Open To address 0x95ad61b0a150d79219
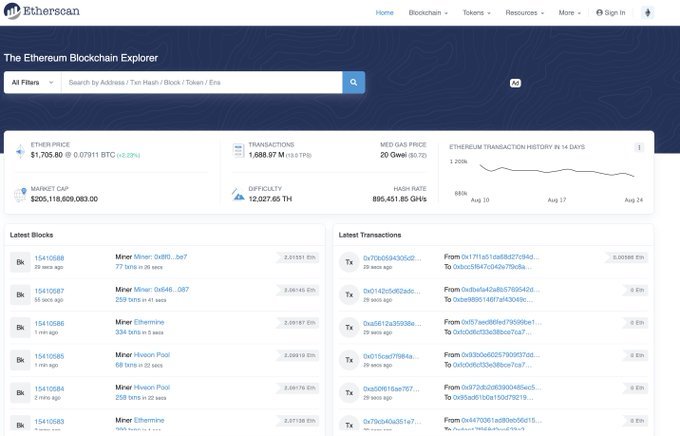This screenshot has height=436, width=680. pyautogui.click(x=493, y=397)
